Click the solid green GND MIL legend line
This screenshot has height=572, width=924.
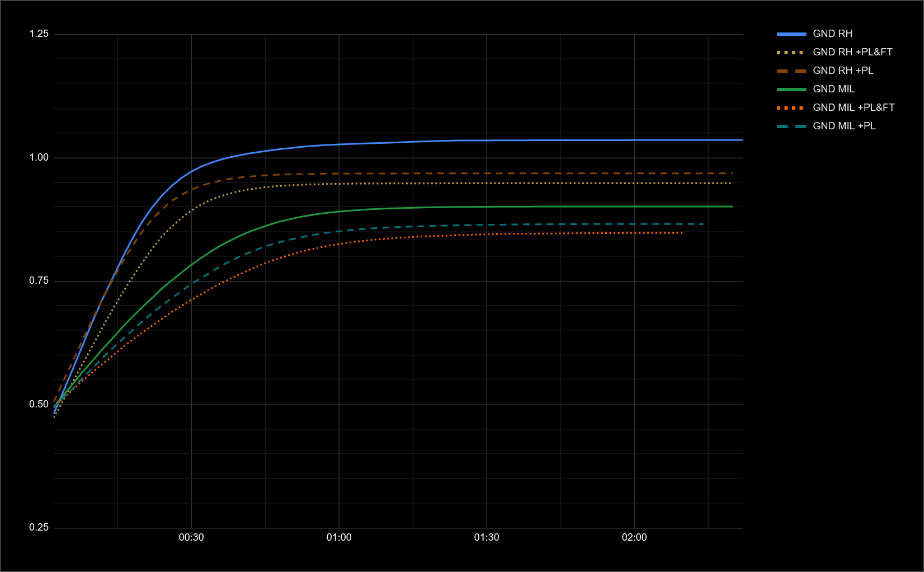[791, 89]
